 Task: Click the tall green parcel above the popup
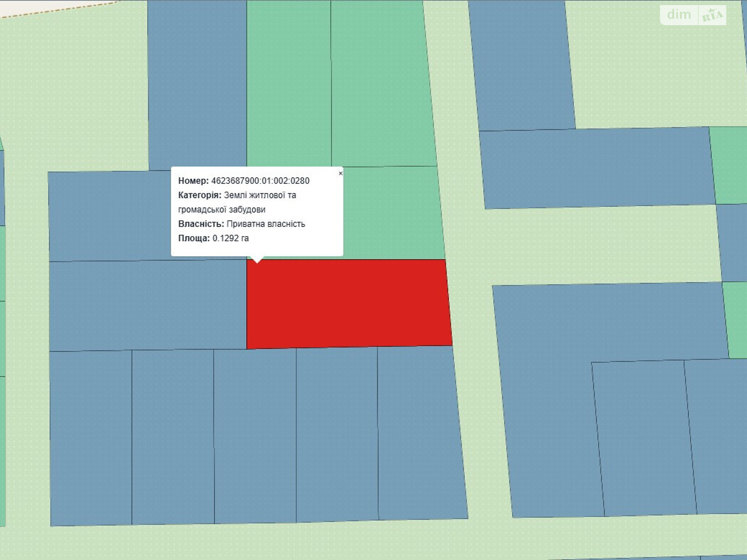pyautogui.click(x=289, y=84)
